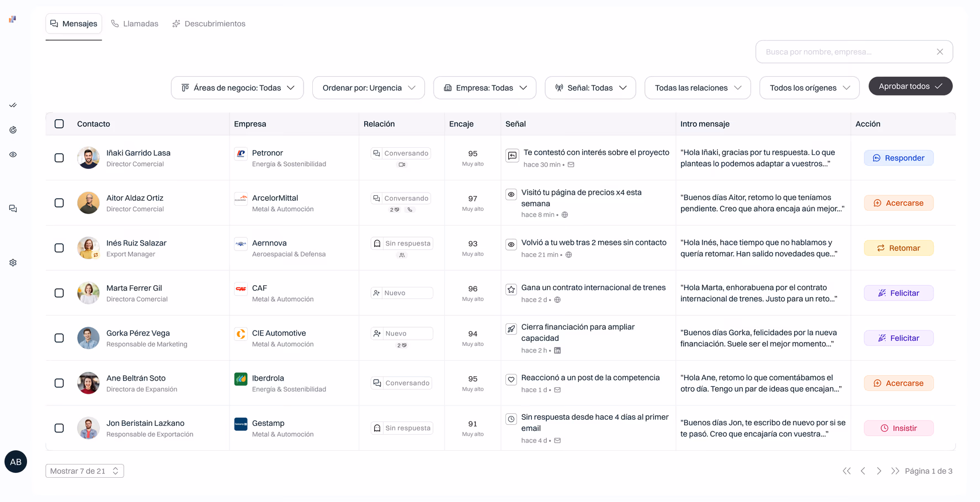The image size is (980, 502).
Task: Check the Iñaki Garrido Lasa row
Action: [59, 158]
